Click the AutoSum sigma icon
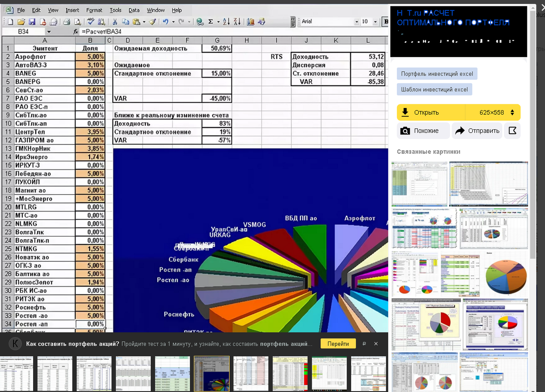The height and width of the screenshot is (392, 545). coord(211,22)
